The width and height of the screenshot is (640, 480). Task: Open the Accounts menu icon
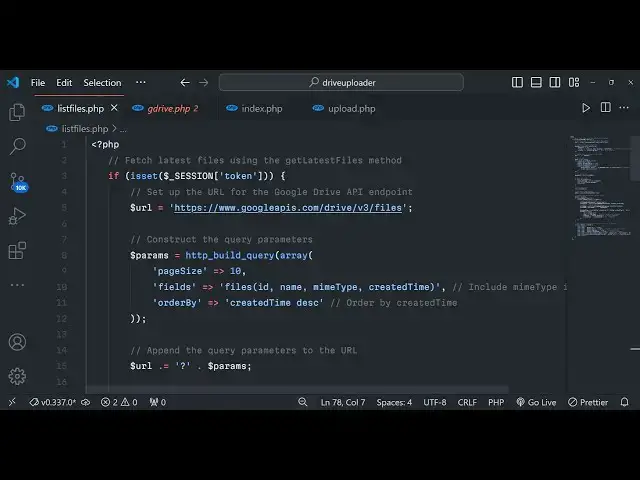coord(17,342)
